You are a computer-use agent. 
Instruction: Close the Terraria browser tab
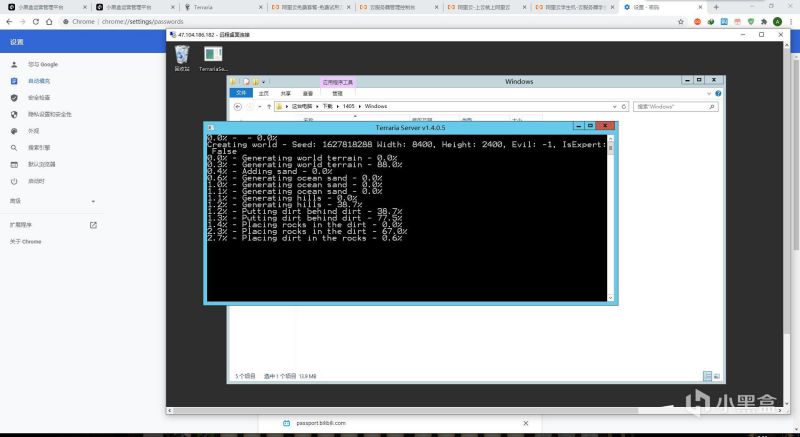(x=261, y=7)
